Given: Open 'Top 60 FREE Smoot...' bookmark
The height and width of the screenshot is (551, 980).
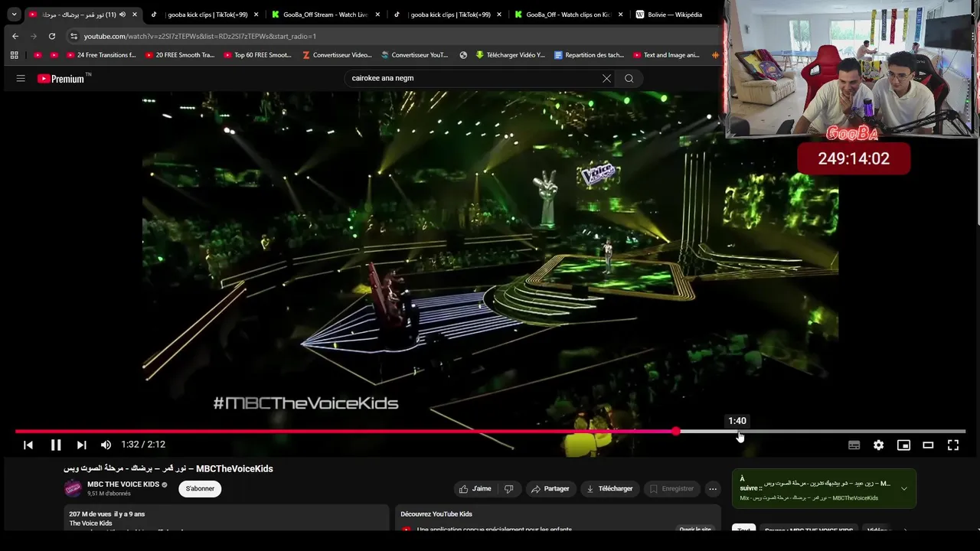Looking at the screenshot, I should pyautogui.click(x=257, y=55).
